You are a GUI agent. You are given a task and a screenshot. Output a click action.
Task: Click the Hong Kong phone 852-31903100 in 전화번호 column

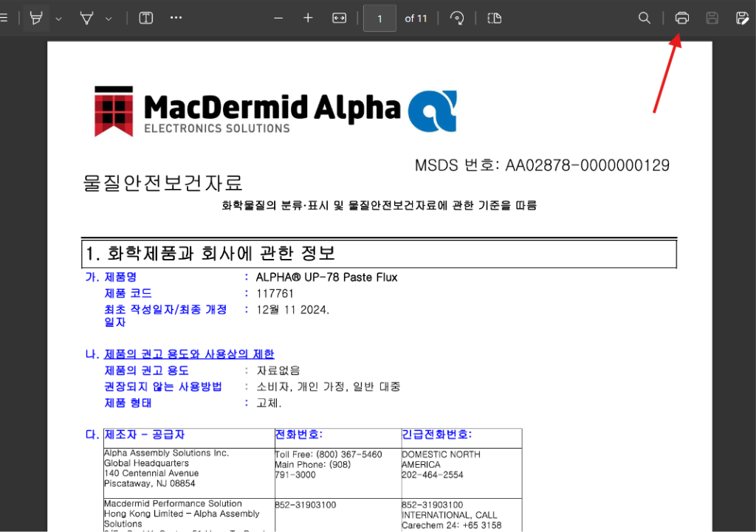305,505
